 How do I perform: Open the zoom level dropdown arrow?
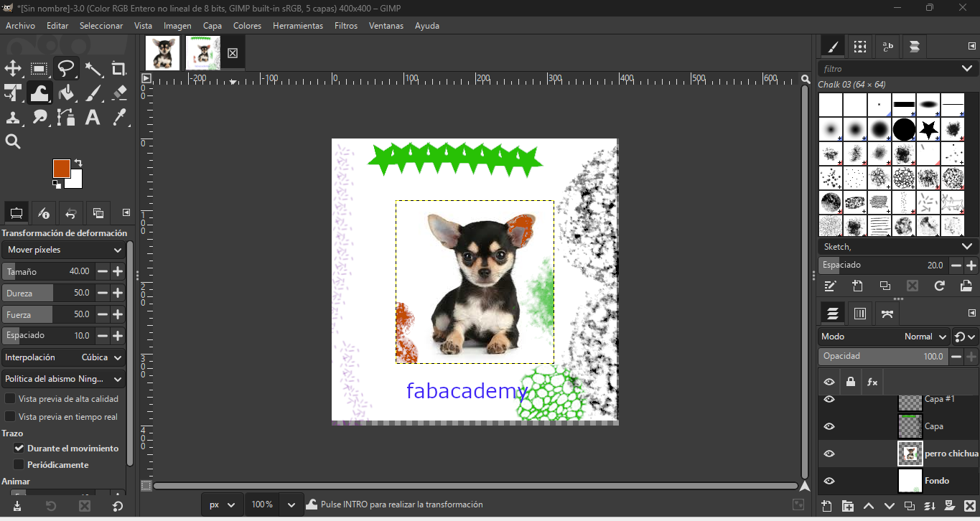[x=291, y=505]
